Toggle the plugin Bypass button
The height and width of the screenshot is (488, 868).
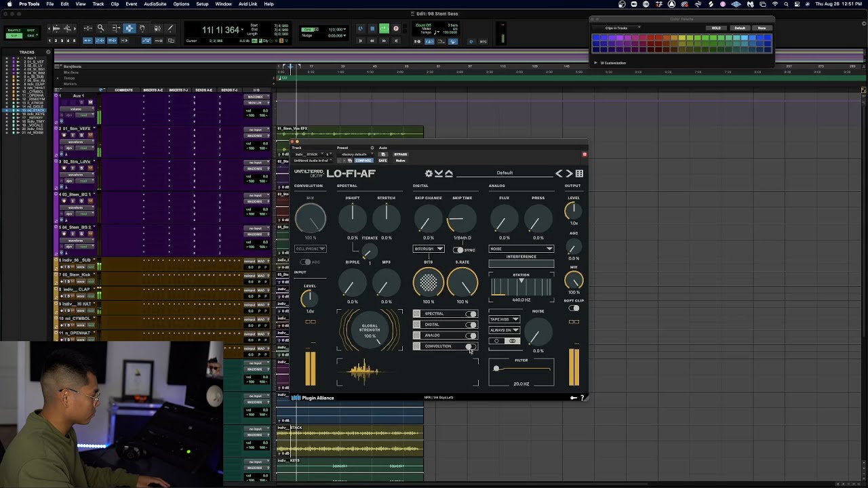400,155
